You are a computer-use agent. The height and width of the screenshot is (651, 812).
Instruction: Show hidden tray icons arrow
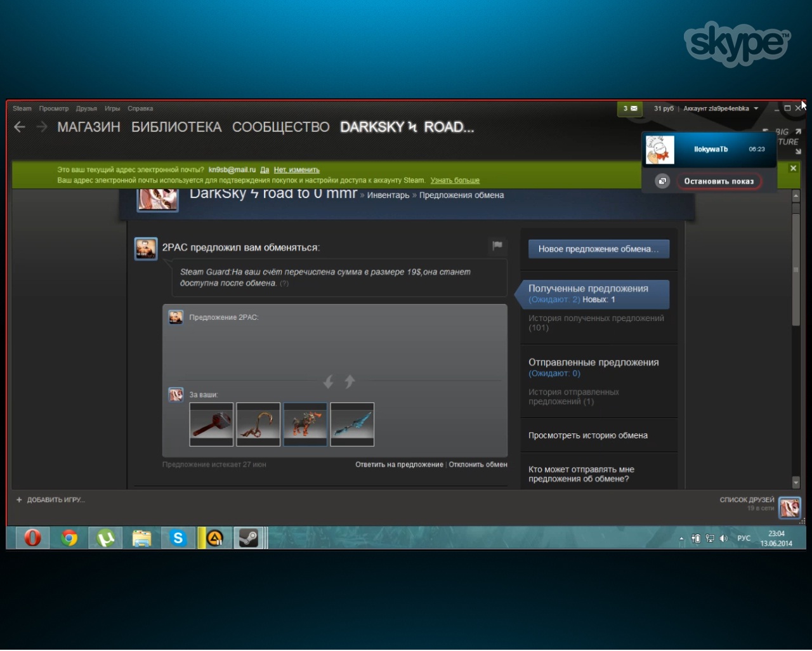pos(682,539)
